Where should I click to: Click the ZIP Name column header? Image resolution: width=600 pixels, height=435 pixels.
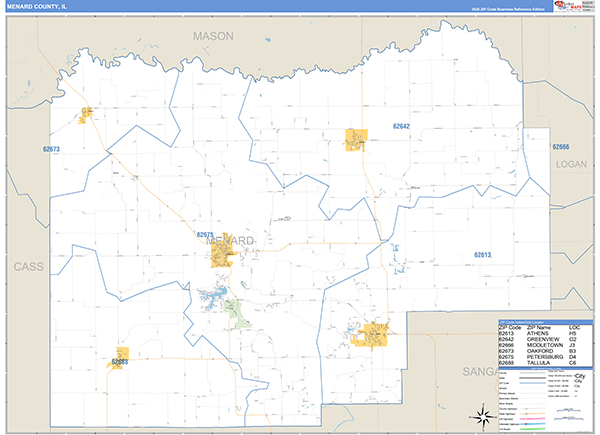(x=539, y=328)
